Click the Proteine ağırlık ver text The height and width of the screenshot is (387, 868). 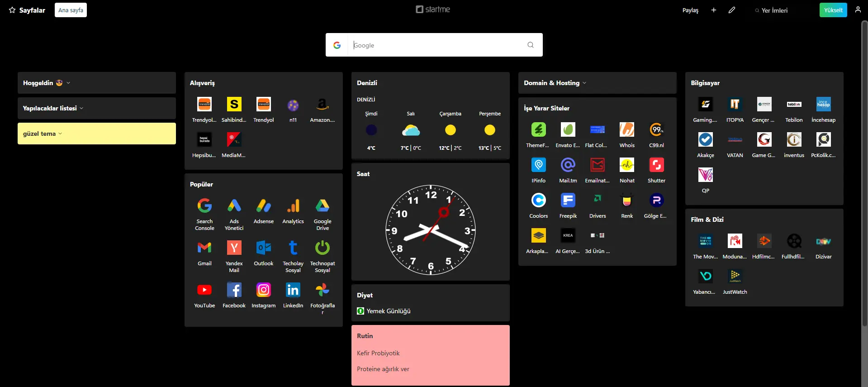(x=383, y=369)
